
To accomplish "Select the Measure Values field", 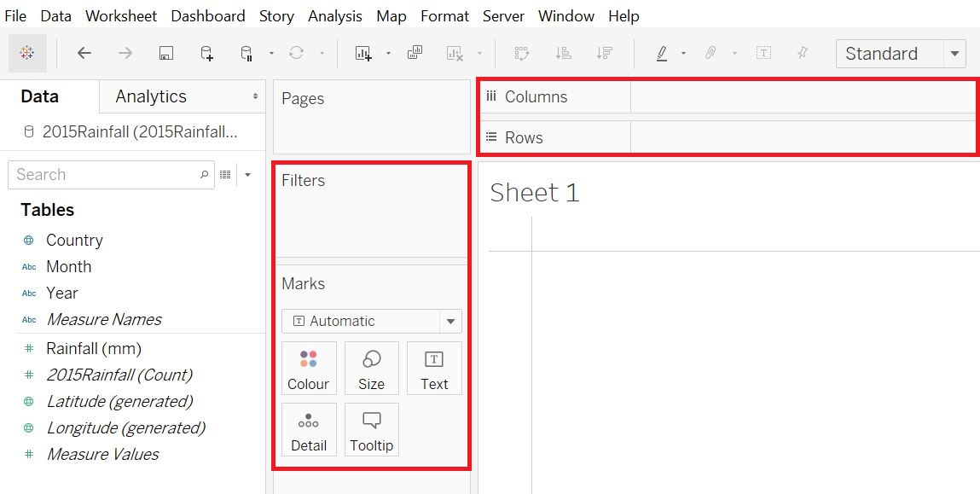I will (x=102, y=454).
